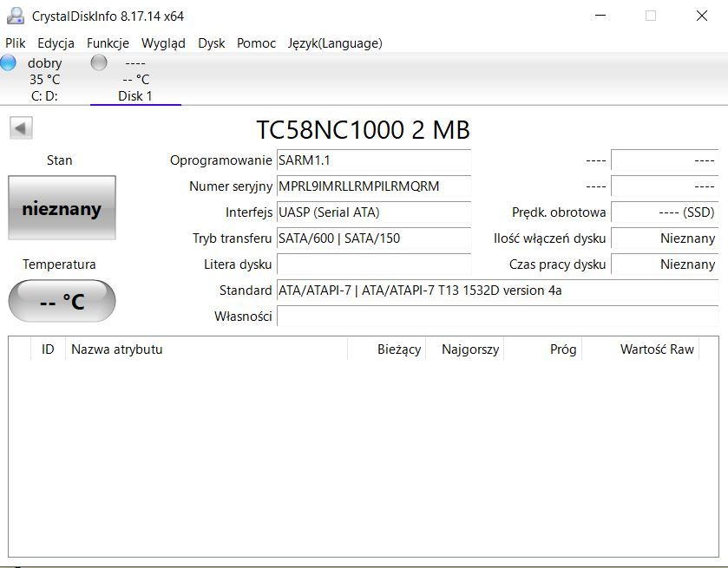Click the gray status orb for Disk 1
This screenshot has height=568, width=728.
(x=98, y=62)
